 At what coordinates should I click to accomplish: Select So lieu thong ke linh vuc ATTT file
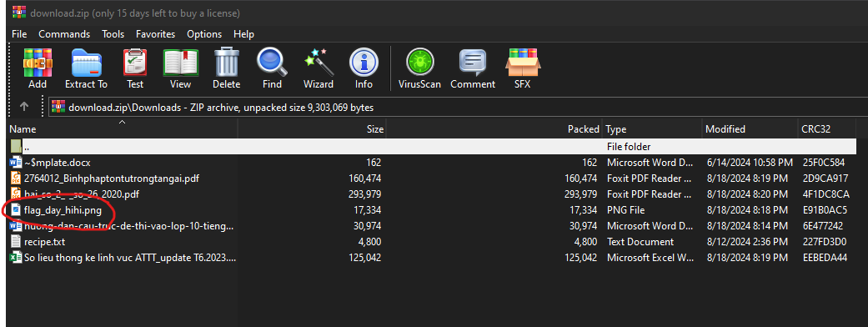(x=130, y=258)
